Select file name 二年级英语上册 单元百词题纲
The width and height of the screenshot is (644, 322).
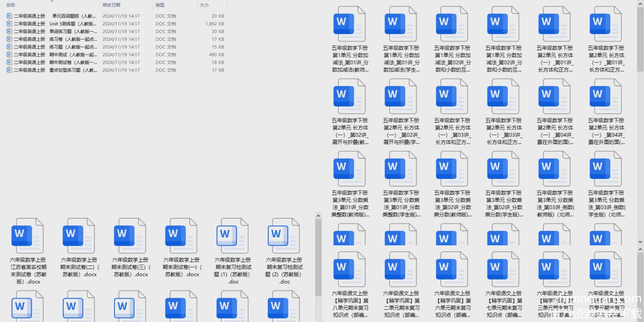tap(55, 16)
